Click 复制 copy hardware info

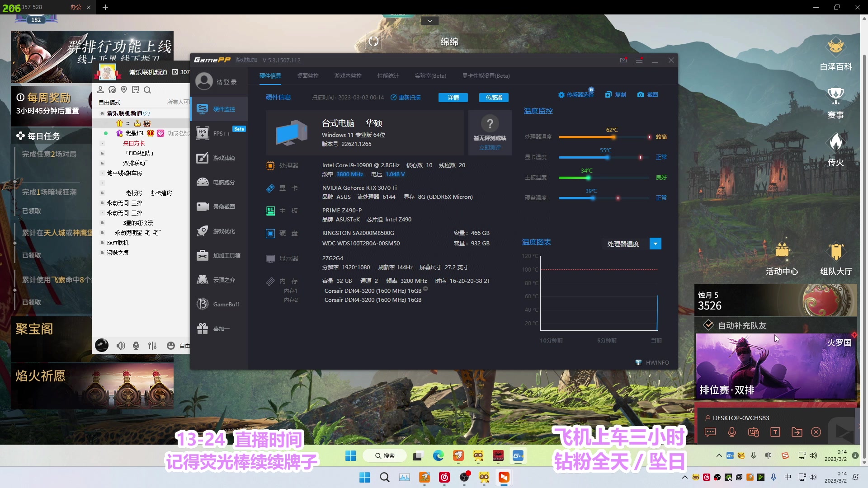click(615, 95)
